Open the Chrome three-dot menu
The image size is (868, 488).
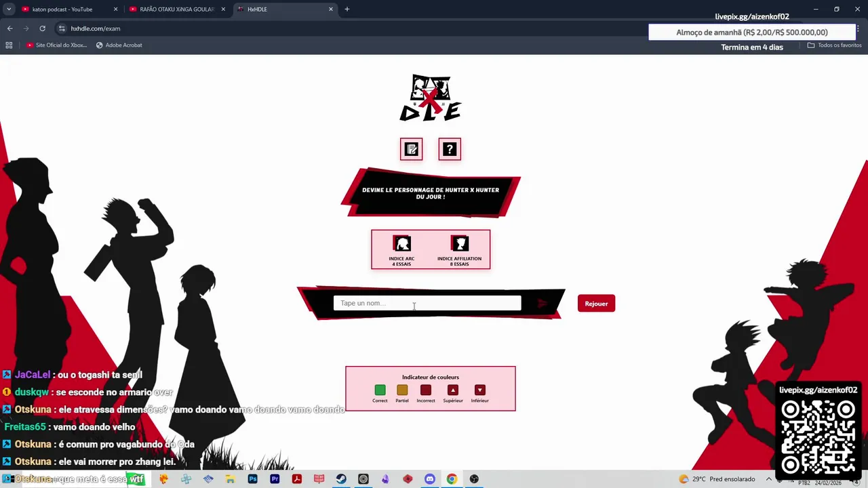[858, 28]
